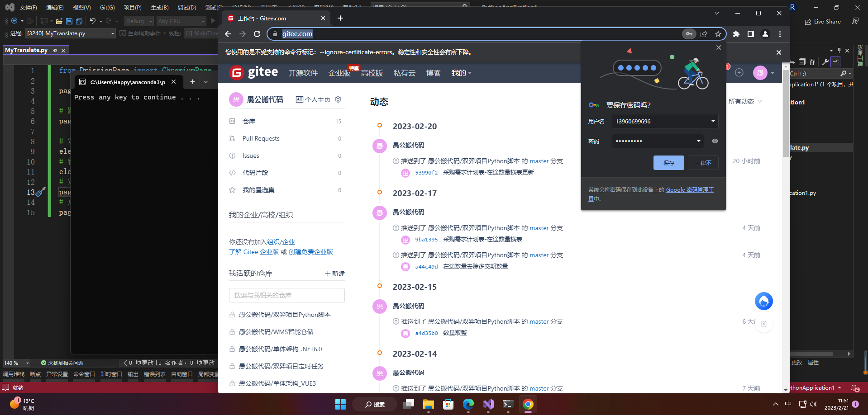This screenshot has height=415, width=868.
Task: Pin the MyTranslate.py editor tab
Action: (54, 50)
